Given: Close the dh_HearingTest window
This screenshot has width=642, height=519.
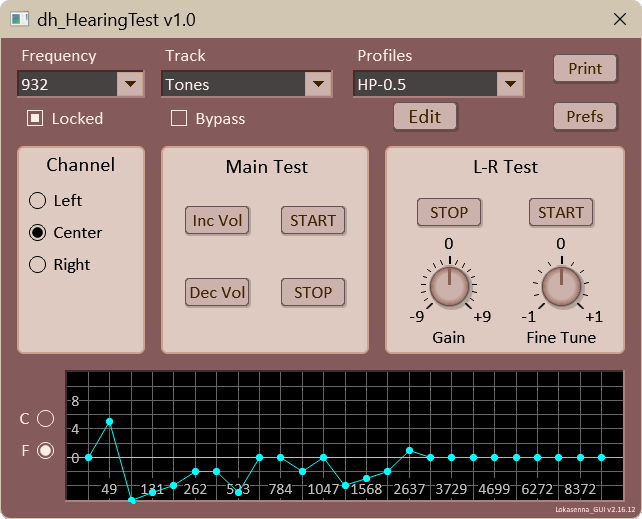Looking at the screenshot, I should (x=619, y=19).
